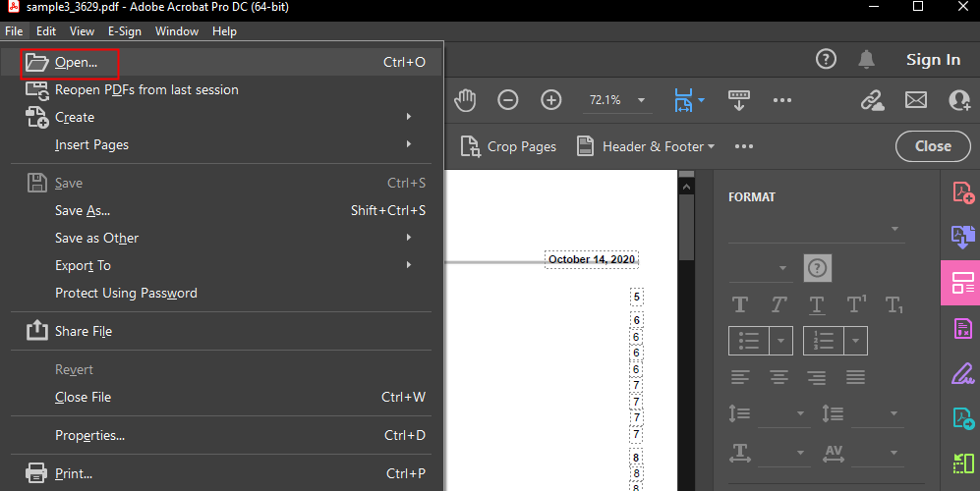Click the zoom out minus icon

(507, 100)
